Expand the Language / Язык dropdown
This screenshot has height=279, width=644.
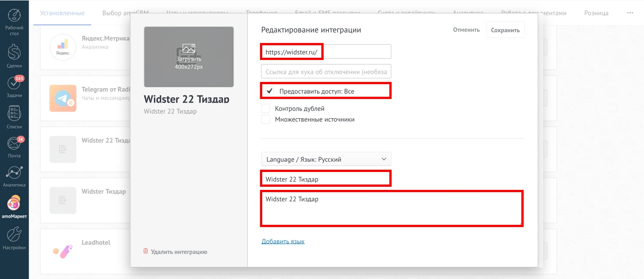coord(326,159)
